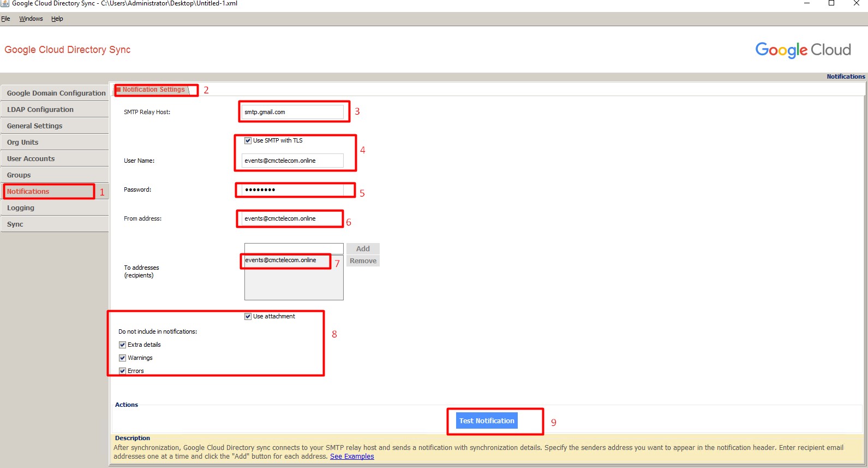Screen dimensions: 868x468
Task: Minimize the Directory Sync window
Action: [x=807, y=3]
